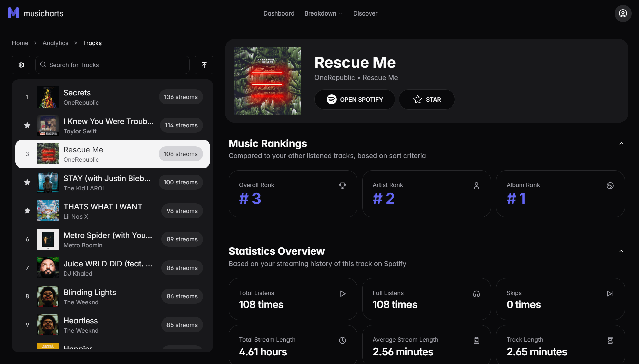Click the trophy icon in Overall Rank

click(x=342, y=186)
